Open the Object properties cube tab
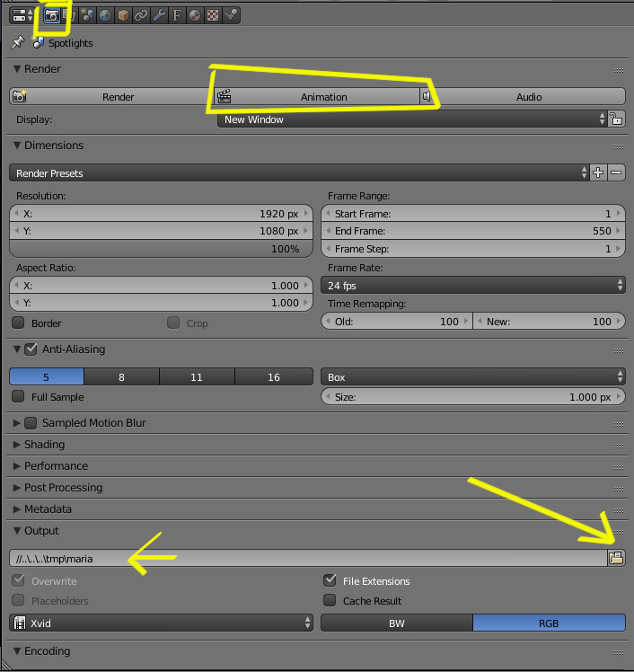This screenshot has width=634, height=672. click(x=123, y=15)
